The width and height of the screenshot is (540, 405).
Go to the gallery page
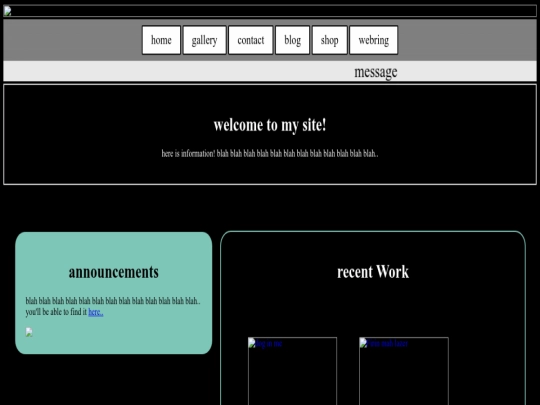[x=205, y=40]
